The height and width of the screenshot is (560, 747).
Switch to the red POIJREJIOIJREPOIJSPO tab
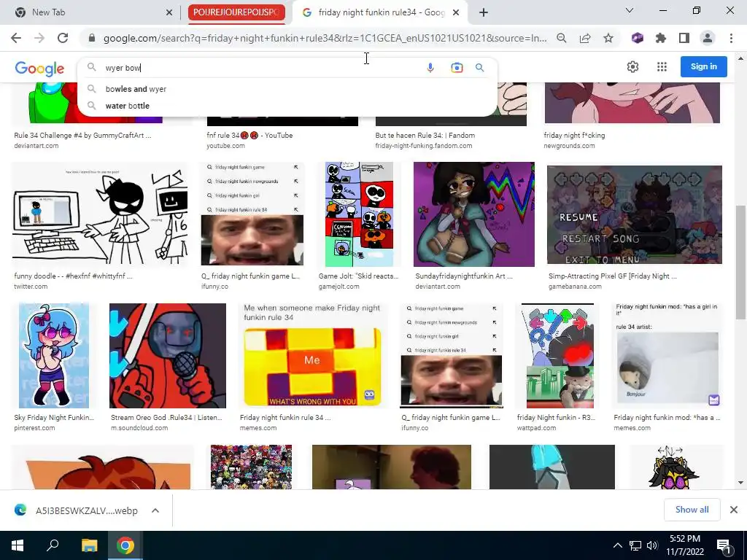(236, 12)
